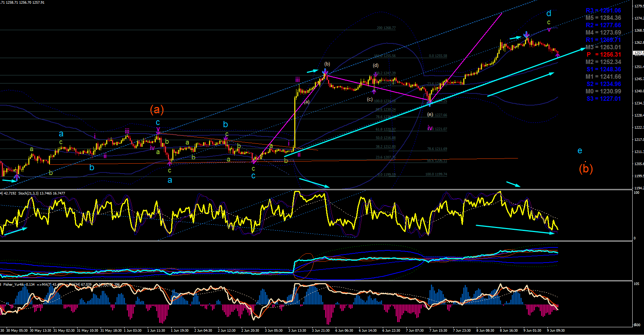Select the S3 = 1227.01 support label

tap(603, 99)
